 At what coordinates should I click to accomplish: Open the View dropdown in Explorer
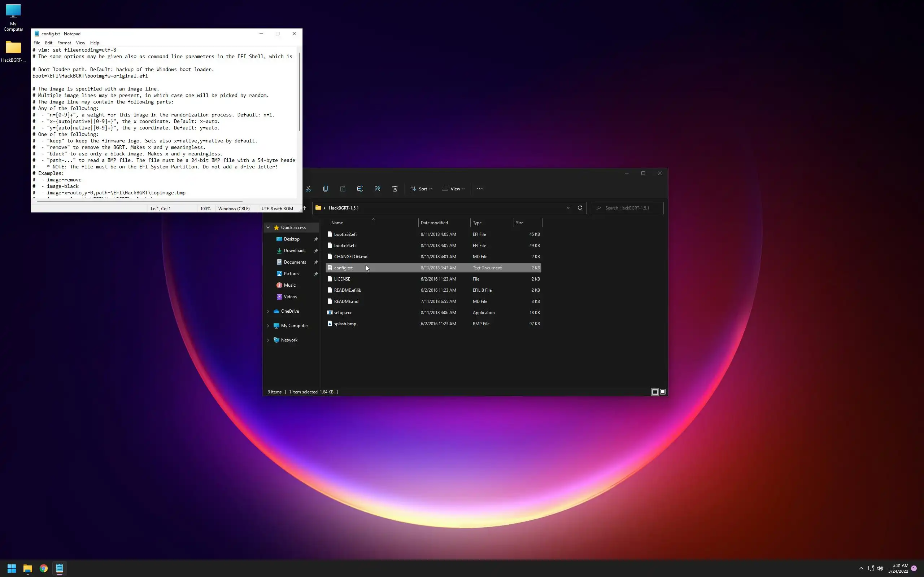click(x=453, y=189)
